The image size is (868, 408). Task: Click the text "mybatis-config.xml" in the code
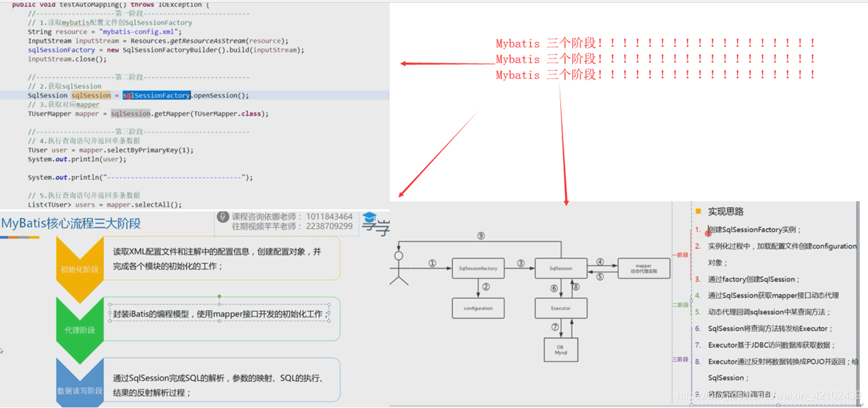(140, 32)
